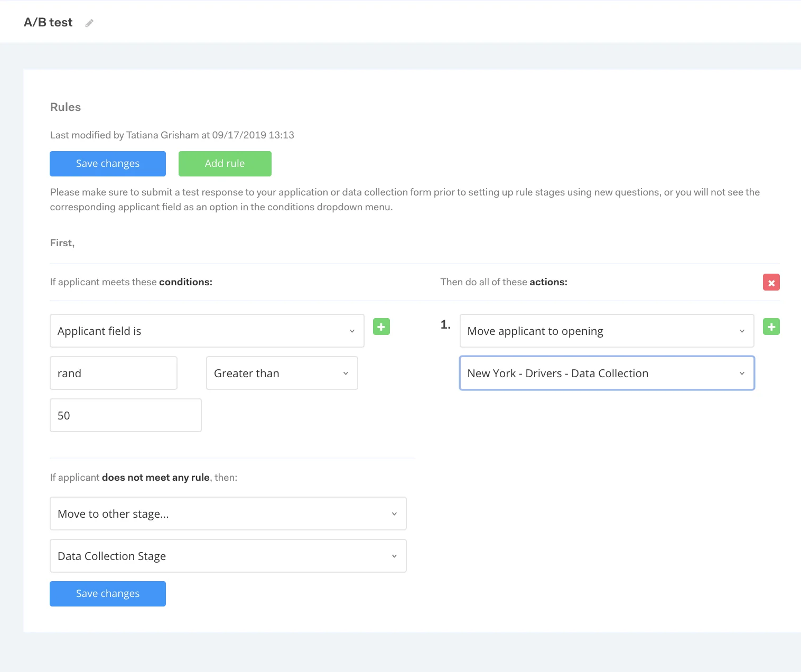Viewport: 801px width, 672px height.
Task: Click the green 'Add rule' button
Action: pyautogui.click(x=225, y=164)
